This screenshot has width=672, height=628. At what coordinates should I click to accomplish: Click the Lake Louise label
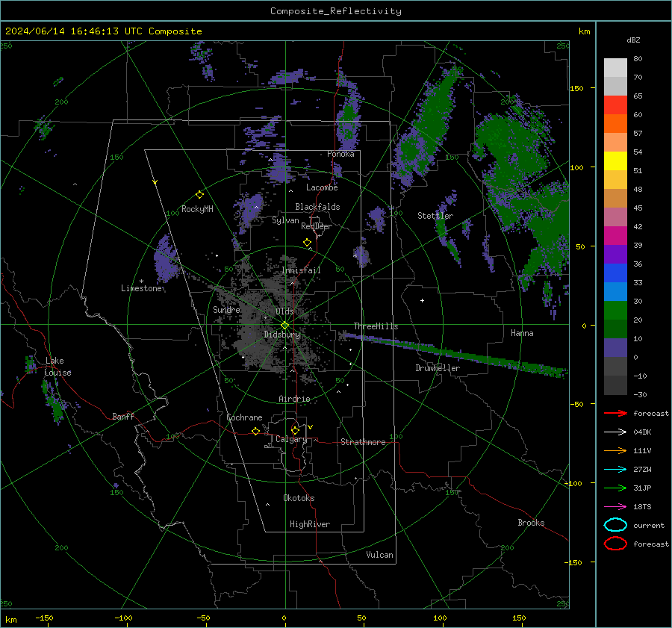click(x=57, y=367)
